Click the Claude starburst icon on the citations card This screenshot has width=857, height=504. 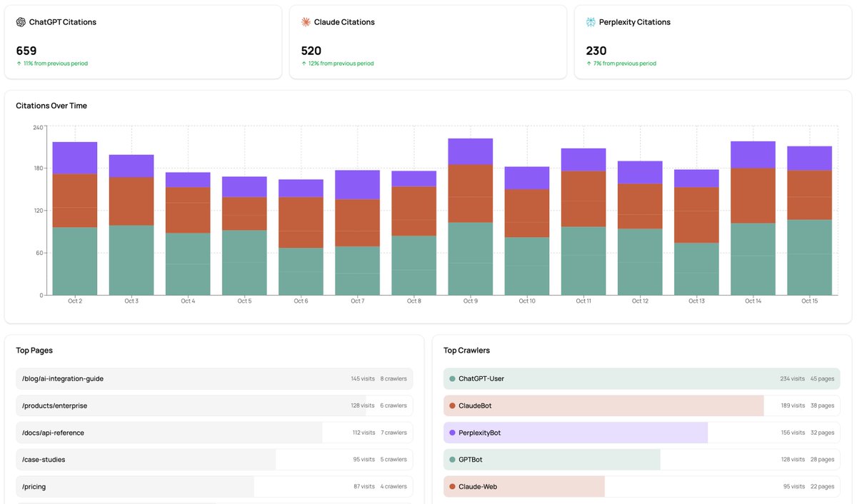306,21
